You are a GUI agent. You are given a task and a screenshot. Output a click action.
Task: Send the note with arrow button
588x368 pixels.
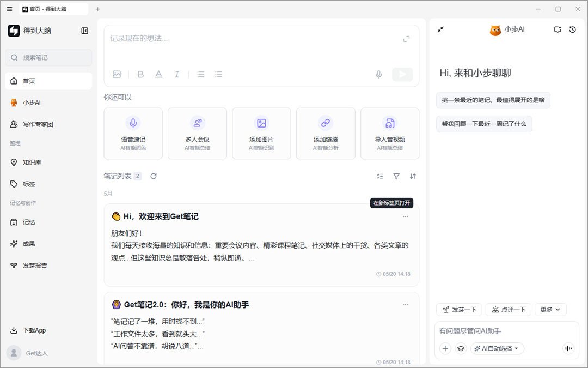402,74
